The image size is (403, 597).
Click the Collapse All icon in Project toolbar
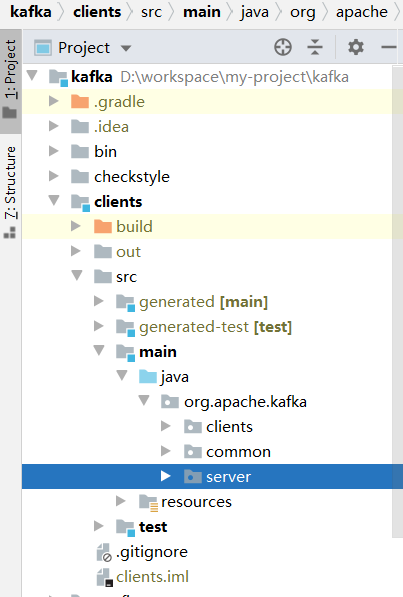[315, 48]
